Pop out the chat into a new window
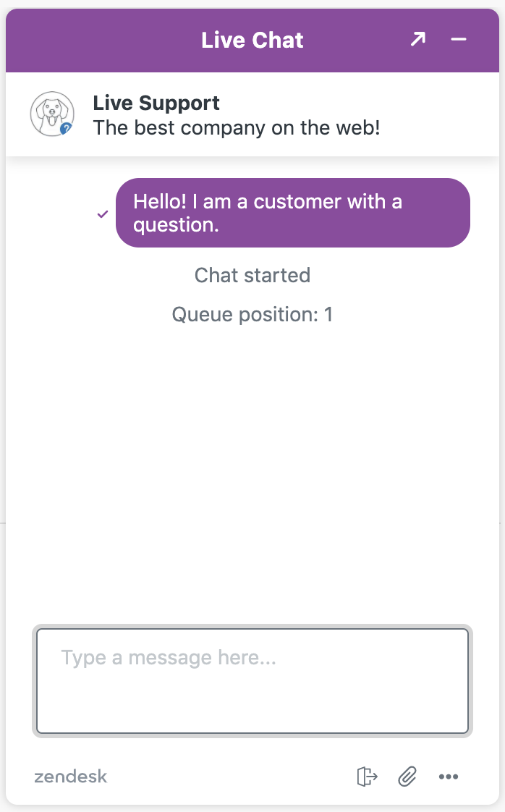 click(x=417, y=40)
